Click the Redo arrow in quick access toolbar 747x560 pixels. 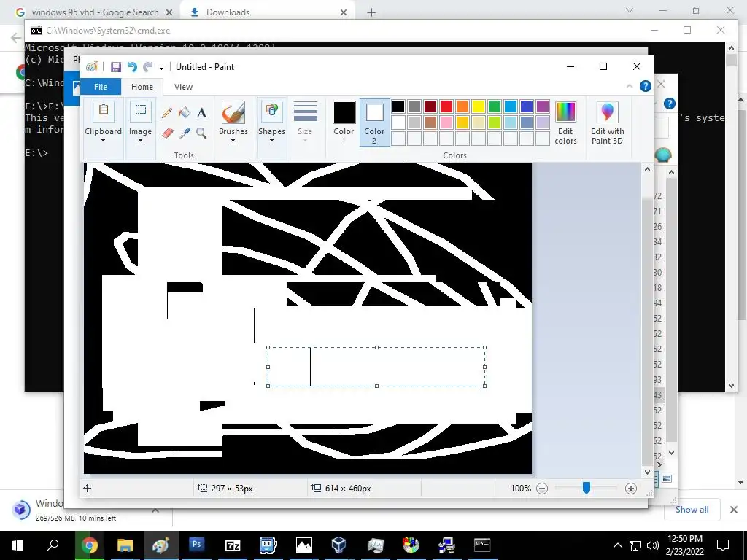pyautogui.click(x=148, y=67)
